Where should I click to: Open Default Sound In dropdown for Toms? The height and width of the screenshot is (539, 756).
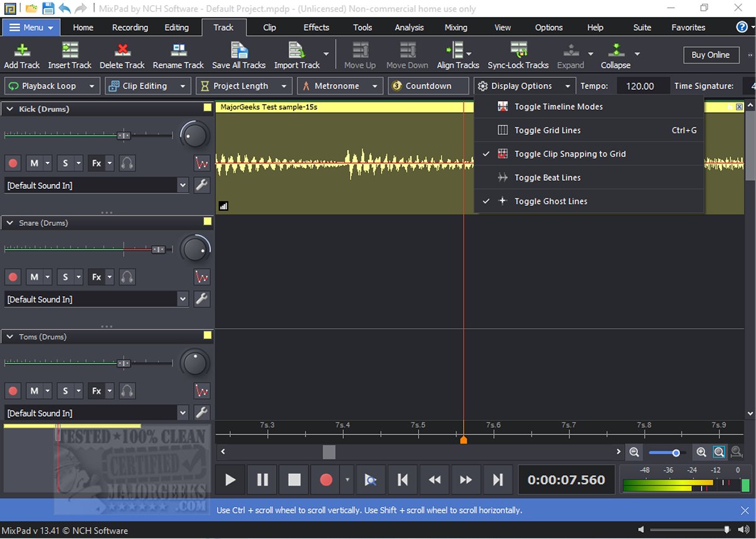pos(183,414)
